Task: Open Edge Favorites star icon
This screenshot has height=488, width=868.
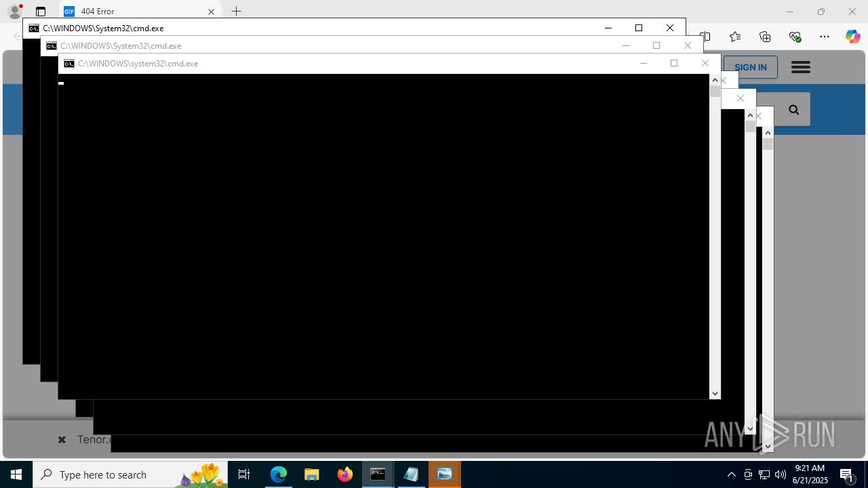Action: point(735,37)
